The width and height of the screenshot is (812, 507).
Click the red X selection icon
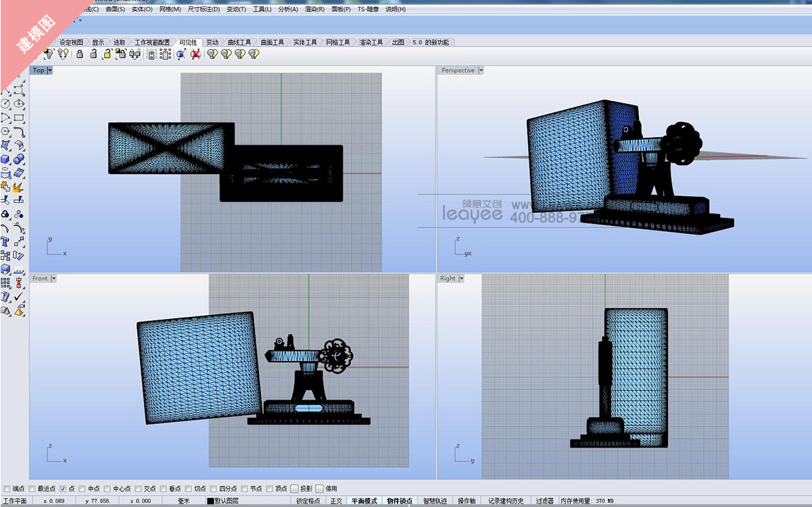pos(195,54)
